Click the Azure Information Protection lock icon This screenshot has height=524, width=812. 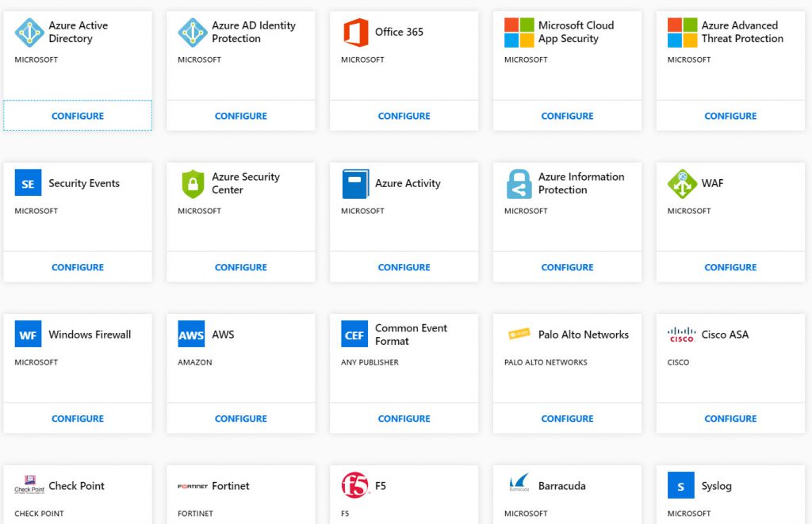tap(519, 184)
